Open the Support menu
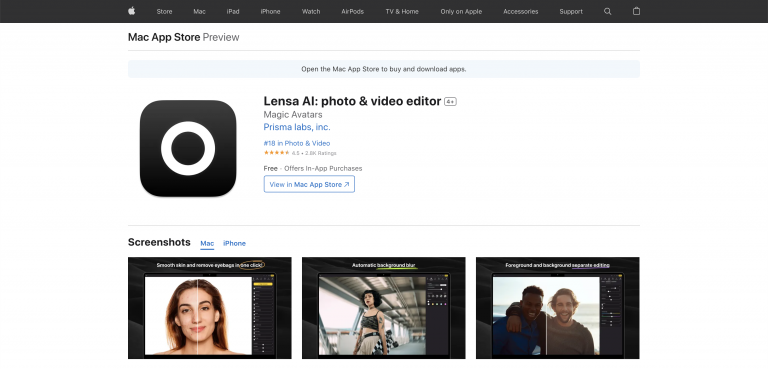768x369 pixels. pos(571,11)
